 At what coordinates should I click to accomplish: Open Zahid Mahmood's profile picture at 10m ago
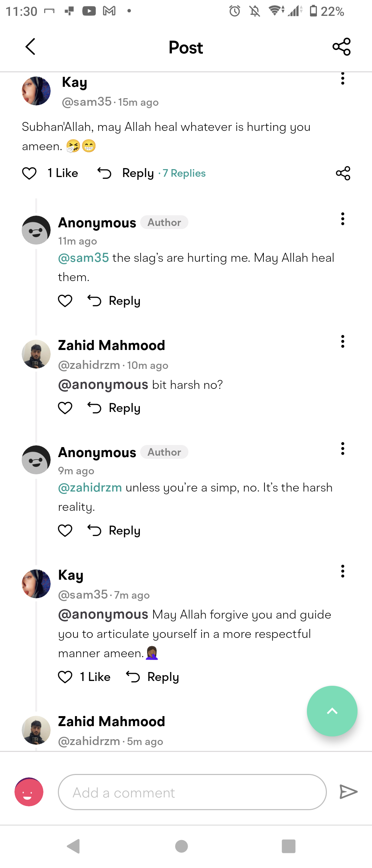(36, 354)
